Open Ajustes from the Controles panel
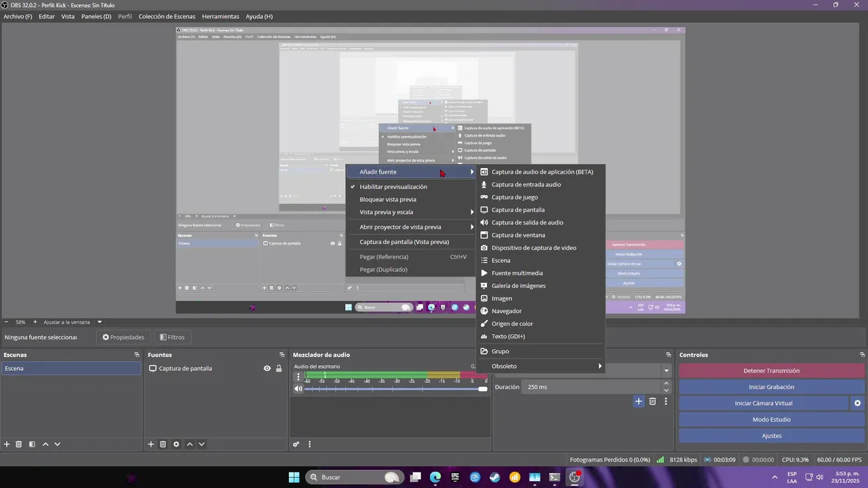This screenshot has width=868, height=488. [772, 436]
